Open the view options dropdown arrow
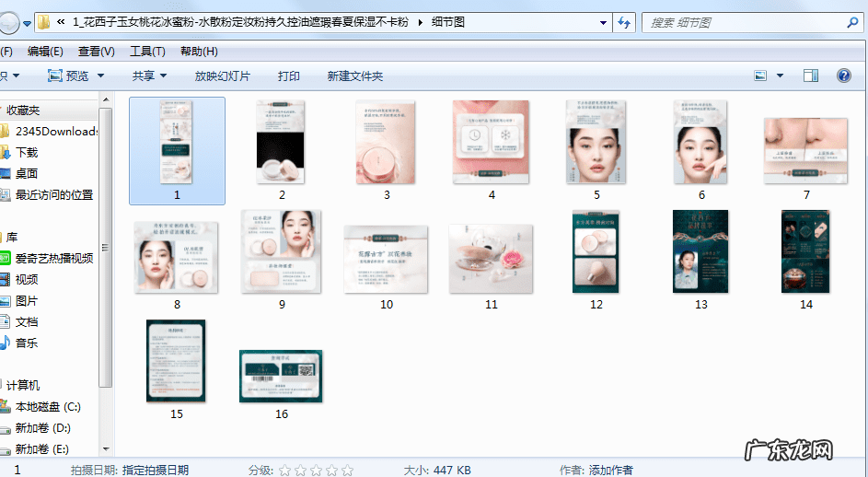The image size is (868, 477). pos(781,76)
